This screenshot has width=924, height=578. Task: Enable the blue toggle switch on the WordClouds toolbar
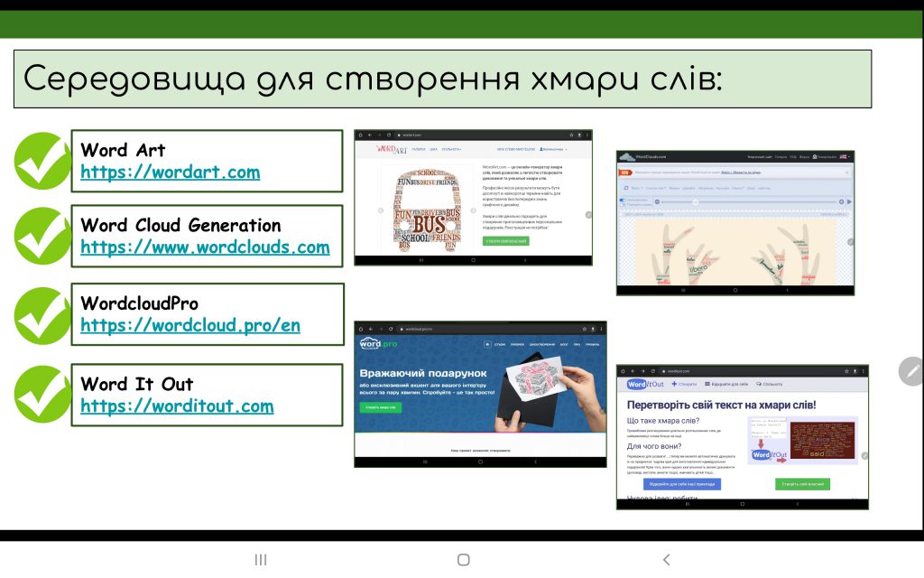[x=623, y=200]
